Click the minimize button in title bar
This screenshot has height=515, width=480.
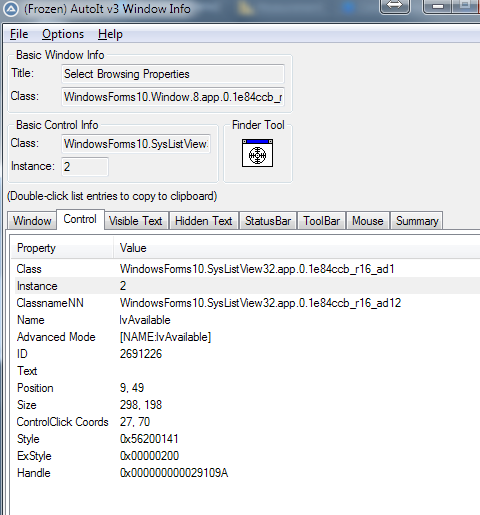[438, 6]
